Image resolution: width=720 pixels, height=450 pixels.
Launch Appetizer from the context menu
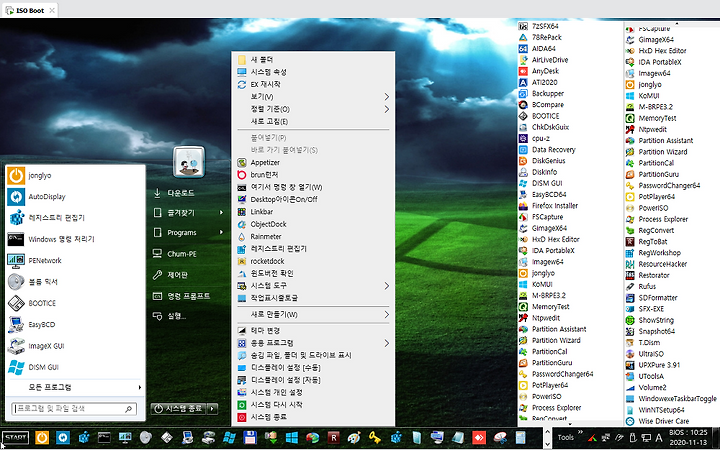click(x=313, y=162)
